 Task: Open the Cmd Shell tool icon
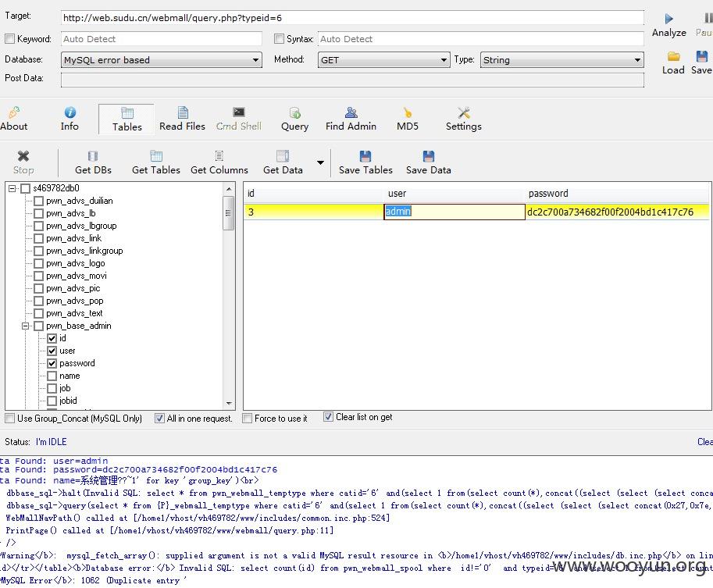pos(238,112)
